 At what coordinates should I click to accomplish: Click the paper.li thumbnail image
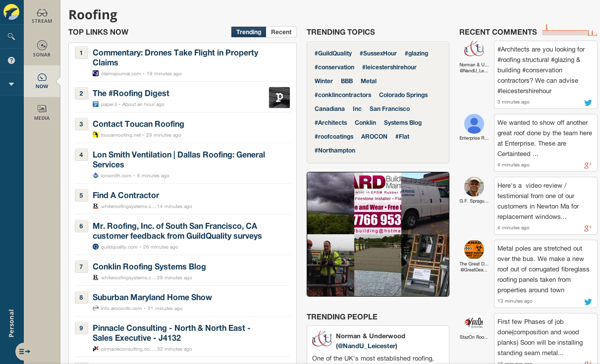click(279, 98)
